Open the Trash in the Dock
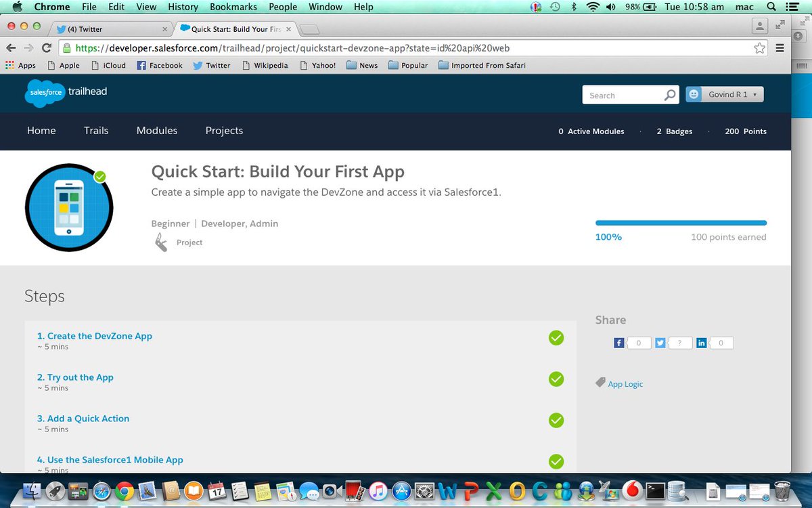 point(782,491)
